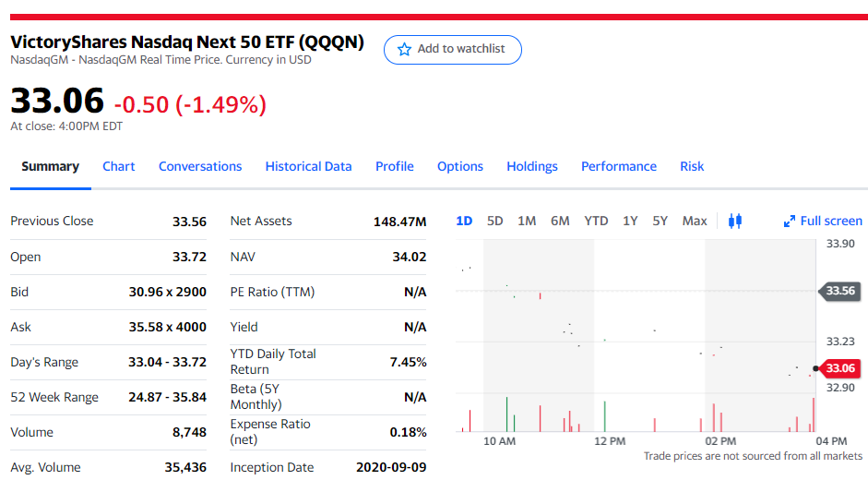
Task: Add QQQN to watchlist
Action: [452, 49]
